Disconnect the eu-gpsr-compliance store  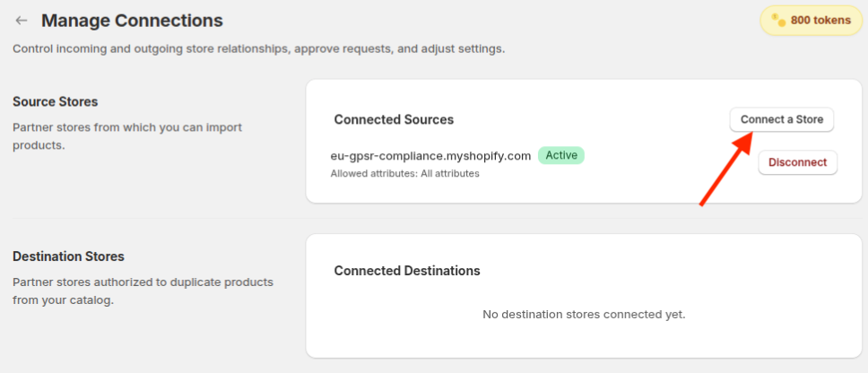[797, 162]
